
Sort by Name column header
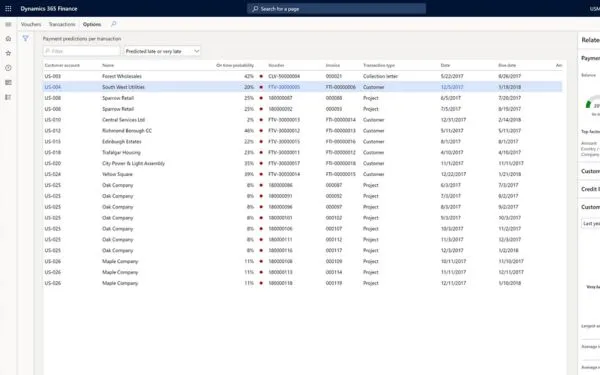(108, 65)
